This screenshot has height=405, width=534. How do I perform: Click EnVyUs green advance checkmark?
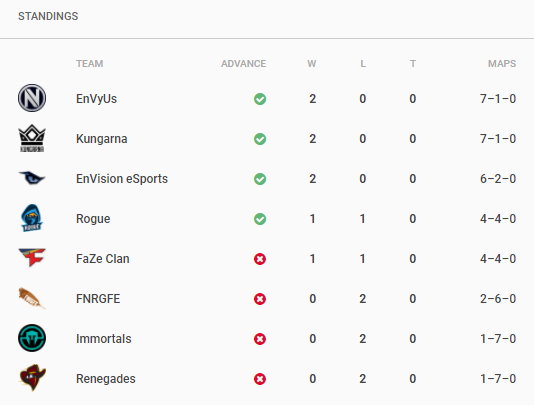(260, 99)
